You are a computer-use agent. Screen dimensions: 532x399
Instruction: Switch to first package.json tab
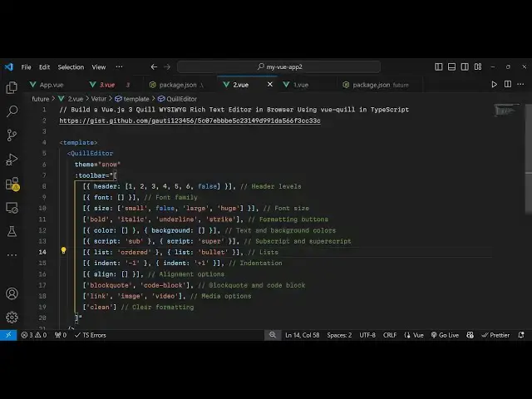(x=178, y=85)
